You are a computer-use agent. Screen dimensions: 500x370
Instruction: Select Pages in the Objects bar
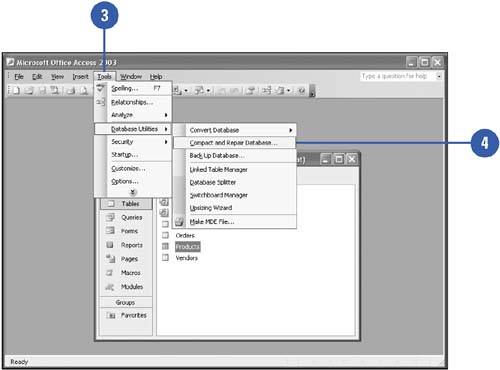[126, 259]
